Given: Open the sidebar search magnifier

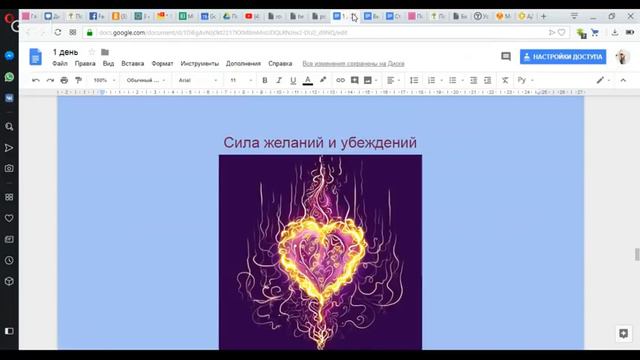Looking at the screenshot, I should 9,127.
